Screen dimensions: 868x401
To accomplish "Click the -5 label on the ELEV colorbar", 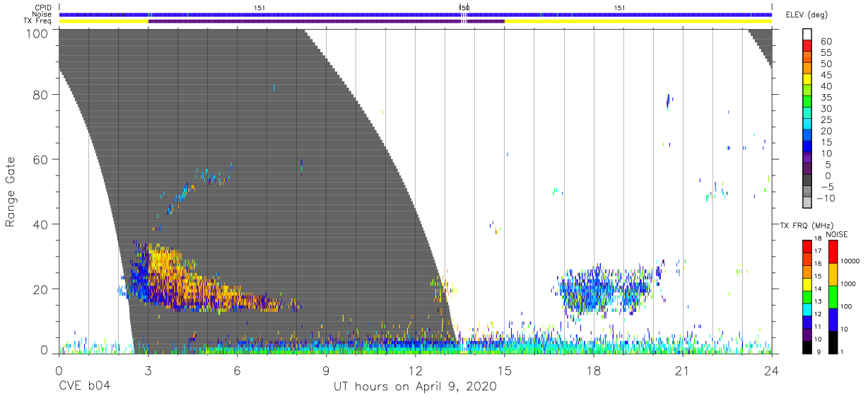I will pyautogui.click(x=826, y=187).
